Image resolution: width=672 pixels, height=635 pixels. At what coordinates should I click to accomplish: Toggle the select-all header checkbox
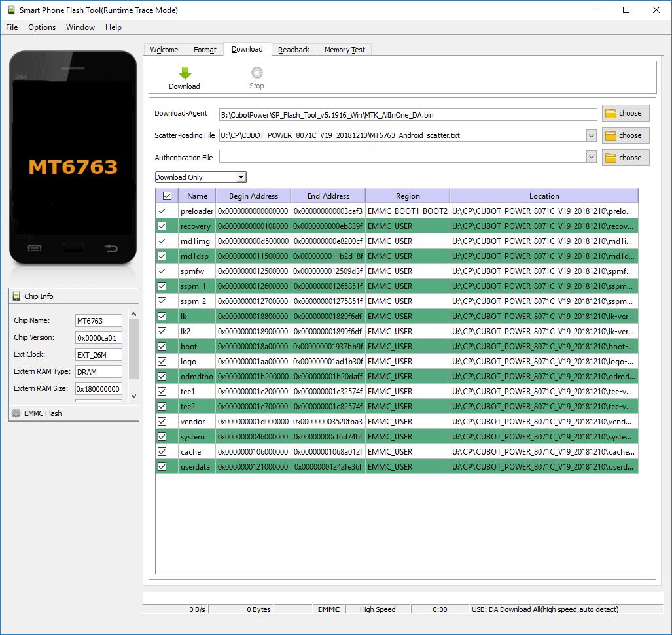click(x=167, y=196)
